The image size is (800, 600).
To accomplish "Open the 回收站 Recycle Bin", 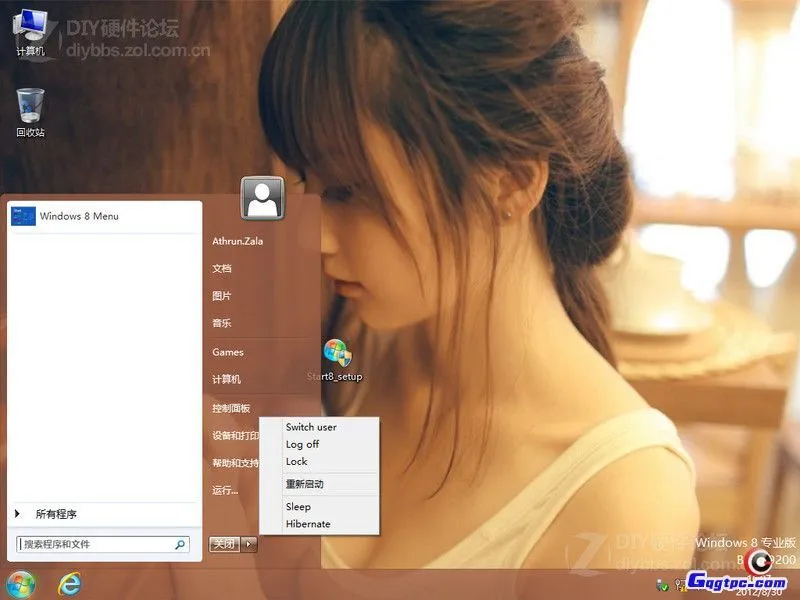I will [30, 105].
